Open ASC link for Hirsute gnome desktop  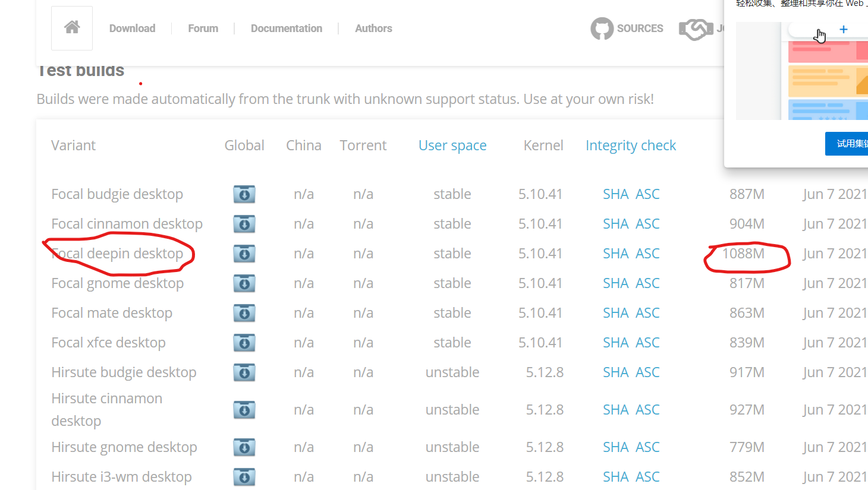(647, 447)
